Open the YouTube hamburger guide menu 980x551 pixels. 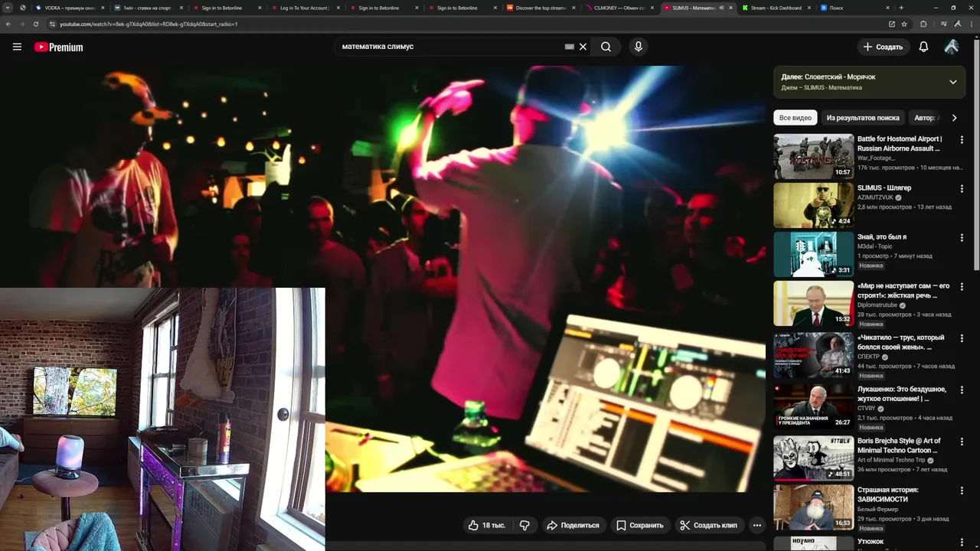[17, 47]
